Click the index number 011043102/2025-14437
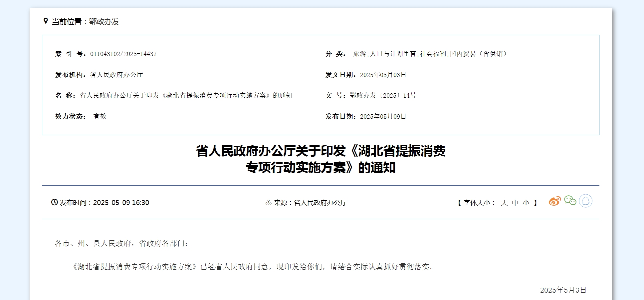The width and height of the screenshot is (644, 300). point(123,54)
